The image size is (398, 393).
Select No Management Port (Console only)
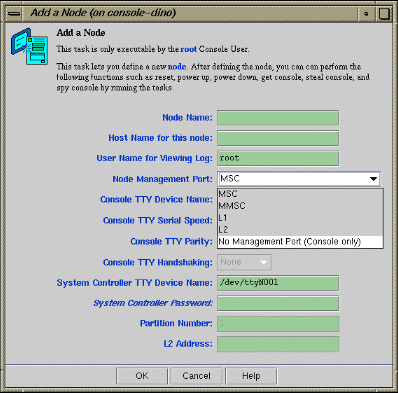[x=300, y=242]
